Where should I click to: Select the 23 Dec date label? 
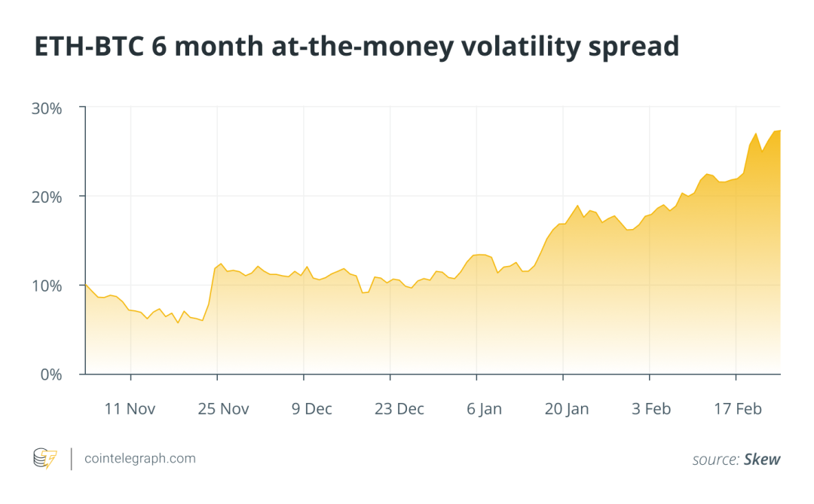point(399,409)
